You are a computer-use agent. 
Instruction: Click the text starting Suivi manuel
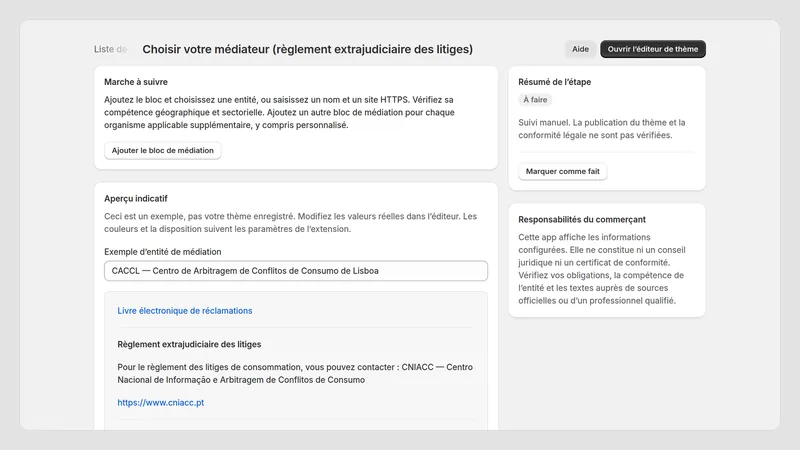click(x=602, y=129)
